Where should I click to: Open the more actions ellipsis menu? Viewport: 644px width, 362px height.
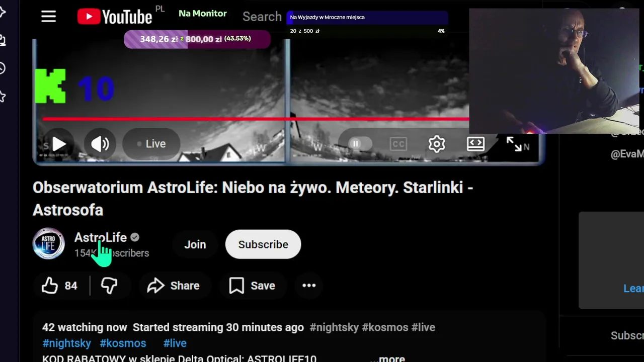pos(309,286)
